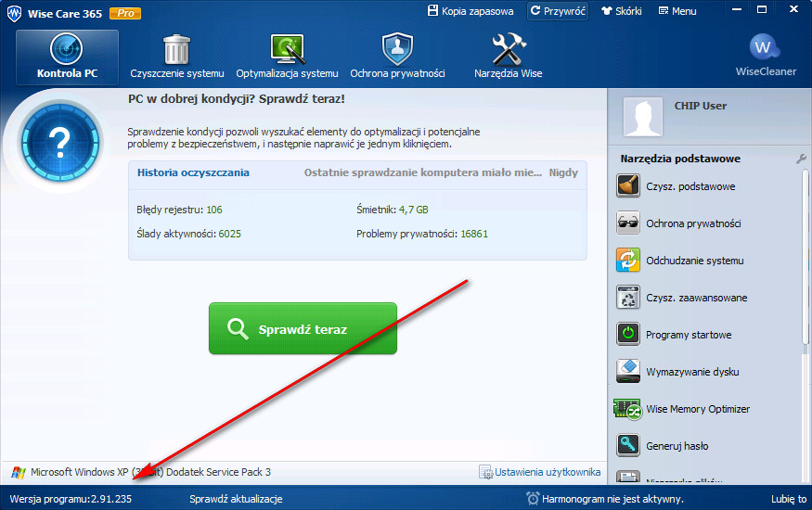Viewport: 812px width, 510px height.
Task: Launch Czysz. podstawowe broom icon
Action: tap(628, 186)
